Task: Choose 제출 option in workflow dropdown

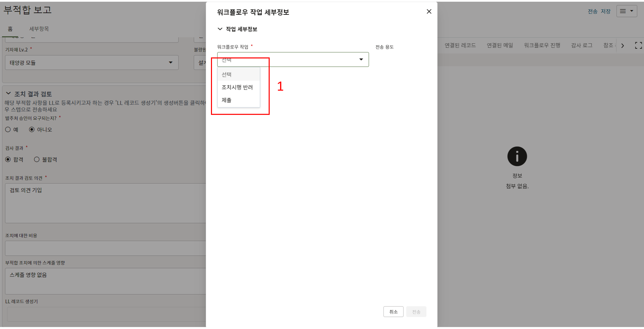Action: [x=227, y=100]
